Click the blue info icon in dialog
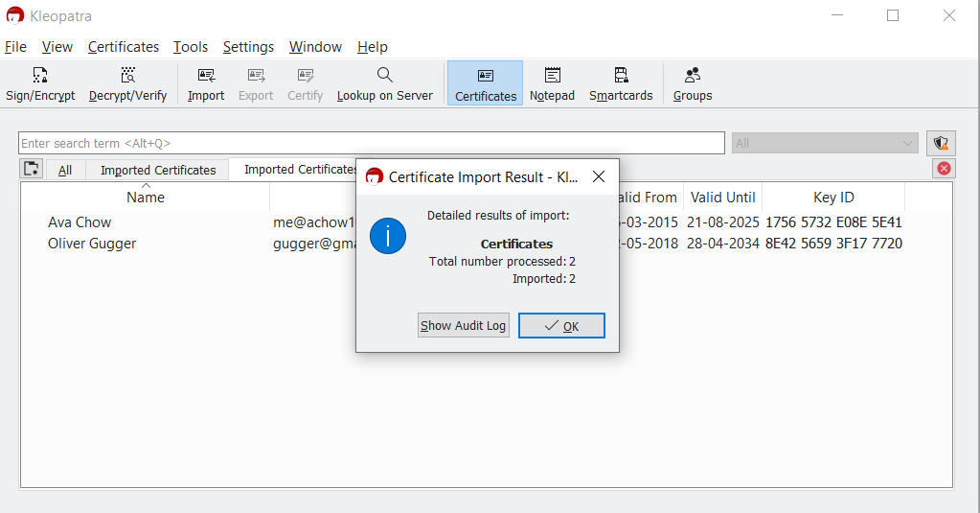This screenshot has height=513, width=980. point(388,236)
